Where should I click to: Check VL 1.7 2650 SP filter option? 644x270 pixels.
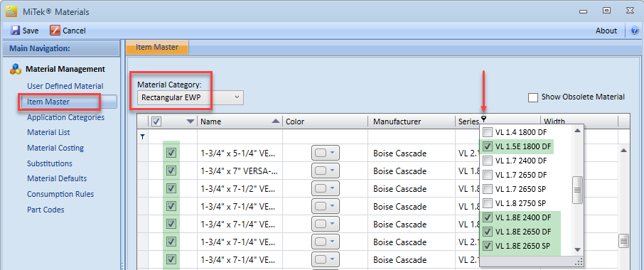(x=488, y=189)
